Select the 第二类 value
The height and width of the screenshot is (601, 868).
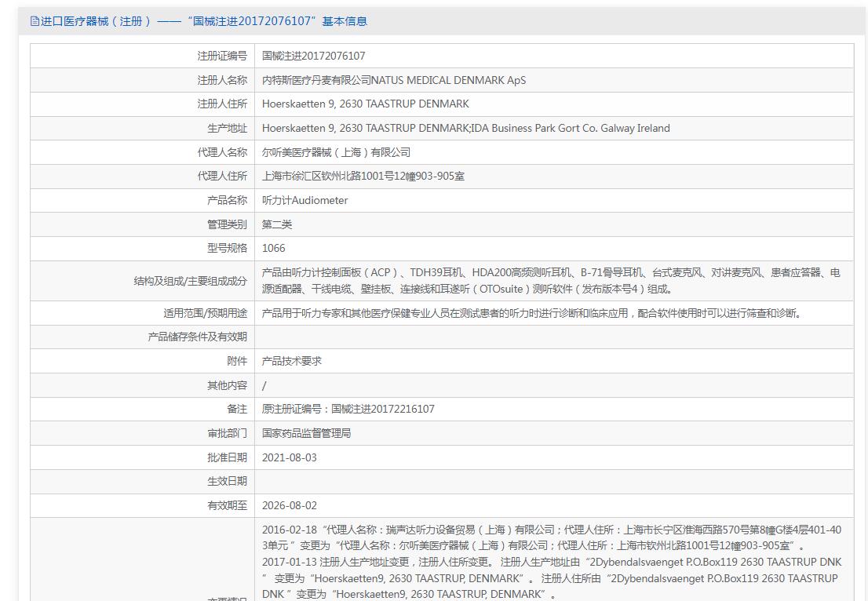[277, 224]
